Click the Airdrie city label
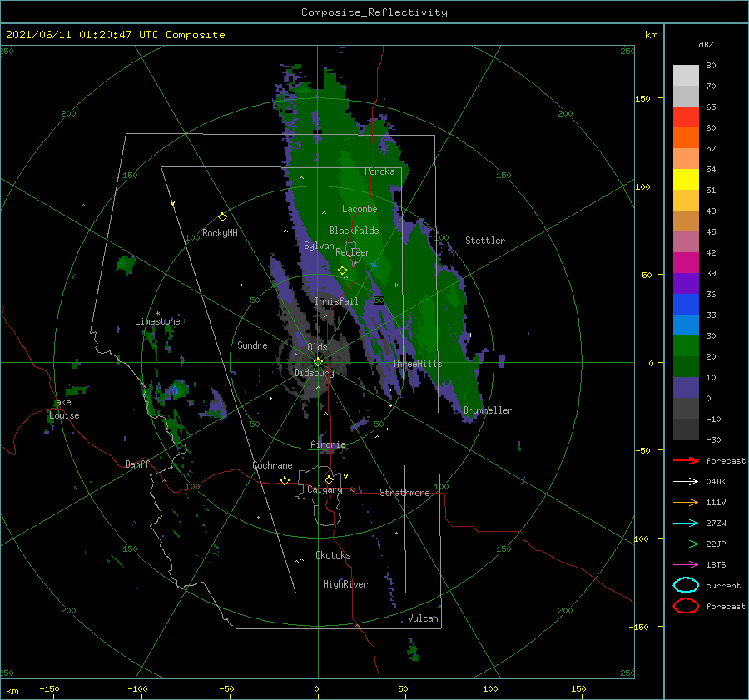749x700 pixels. click(328, 444)
